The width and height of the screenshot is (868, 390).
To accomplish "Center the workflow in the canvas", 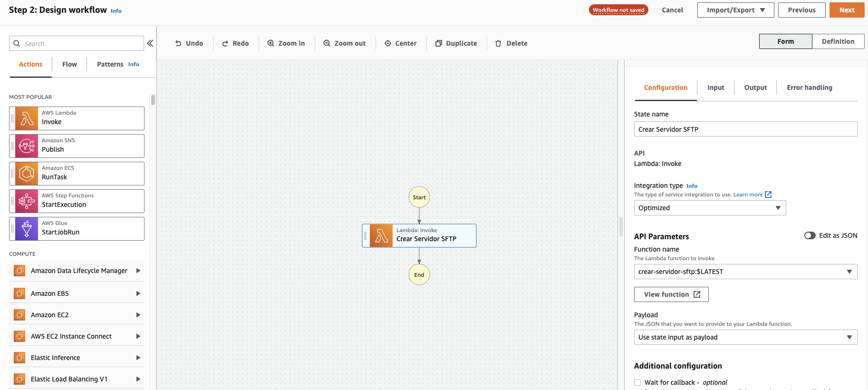I will [401, 43].
